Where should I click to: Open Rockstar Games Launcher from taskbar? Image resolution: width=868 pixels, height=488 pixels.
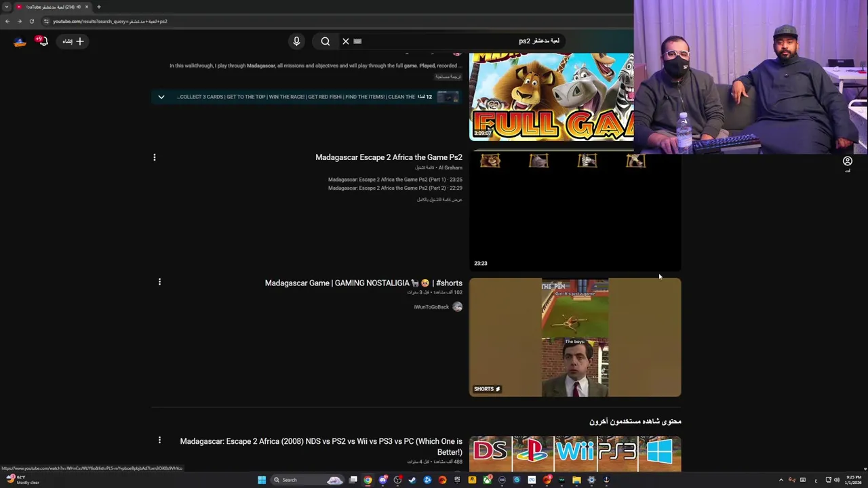(472, 480)
